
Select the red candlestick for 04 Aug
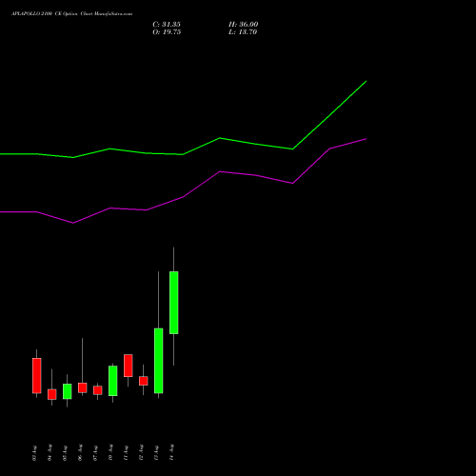(x=52, y=394)
